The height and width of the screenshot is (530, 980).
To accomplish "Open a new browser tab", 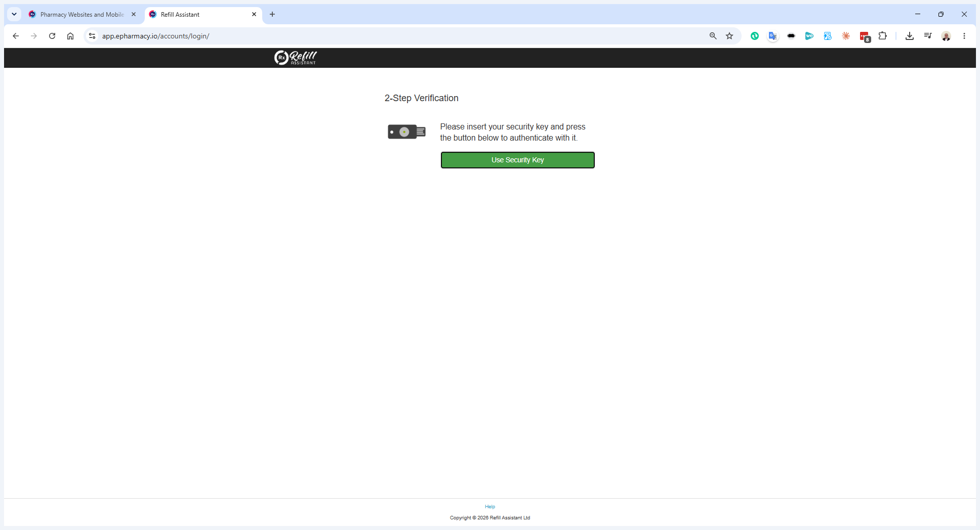I will click(x=272, y=14).
